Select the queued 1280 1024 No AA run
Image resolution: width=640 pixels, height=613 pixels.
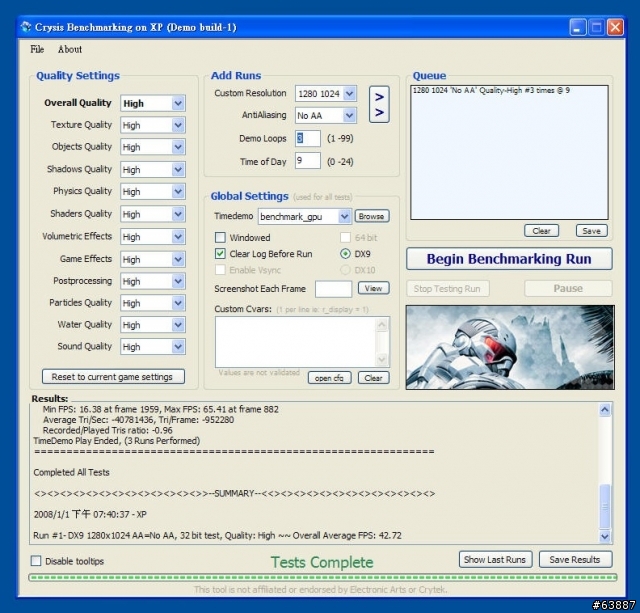(x=491, y=91)
